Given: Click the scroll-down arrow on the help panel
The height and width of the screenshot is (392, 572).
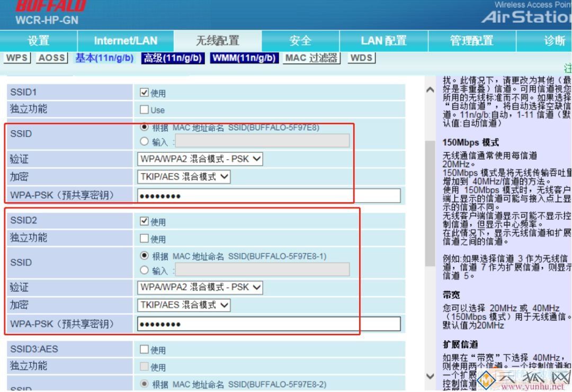Looking at the screenshot, I should click(429, 376).
